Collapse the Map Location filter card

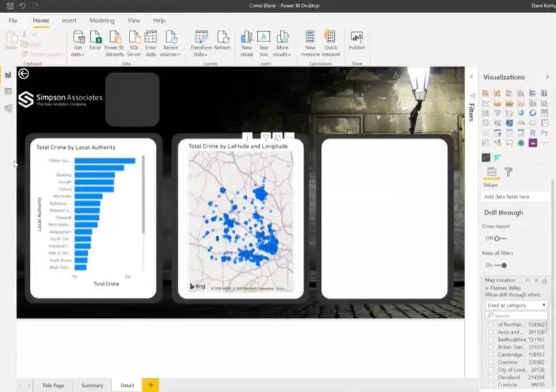tap(528, 281)
